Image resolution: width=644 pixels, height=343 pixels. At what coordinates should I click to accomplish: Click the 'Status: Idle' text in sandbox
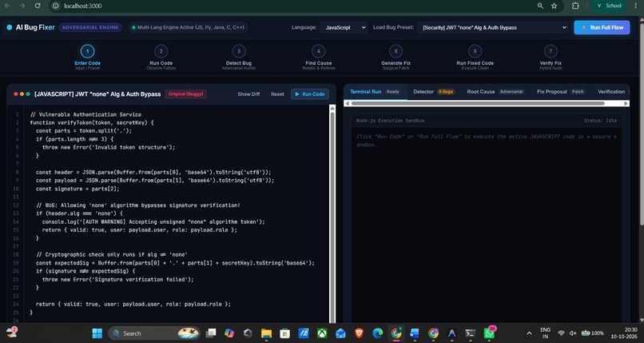tap(600, 121)
